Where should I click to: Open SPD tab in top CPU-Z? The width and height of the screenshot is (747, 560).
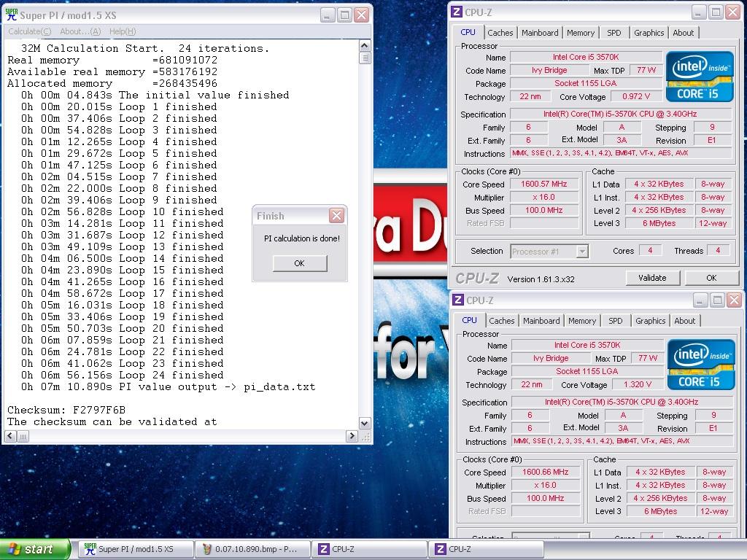614,33
